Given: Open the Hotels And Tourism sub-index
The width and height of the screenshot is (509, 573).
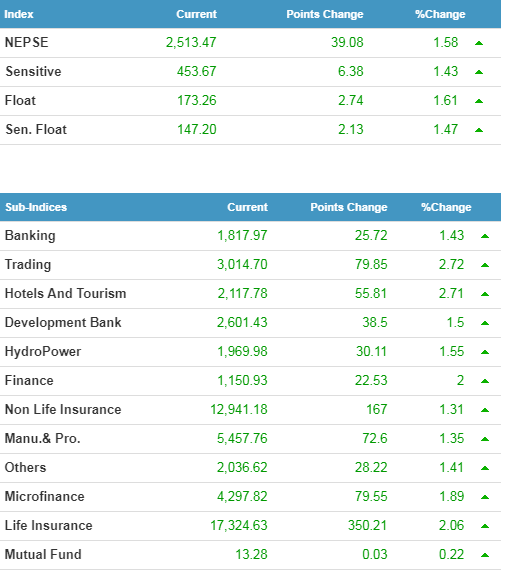Looking at the screenshot, I should tap(65, 293).
